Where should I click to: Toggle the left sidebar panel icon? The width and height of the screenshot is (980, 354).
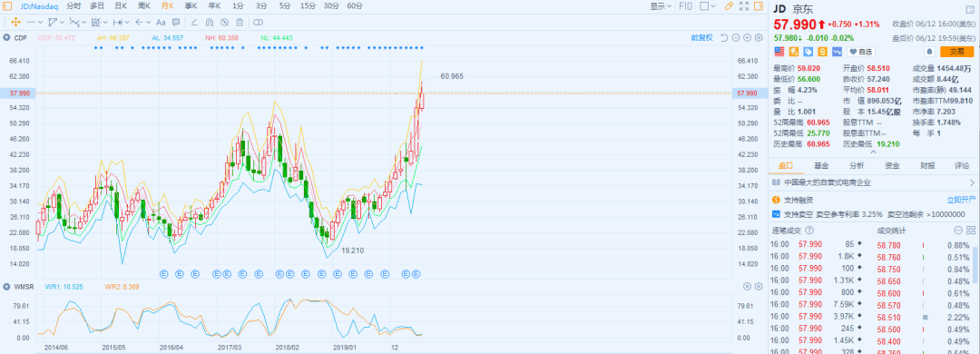pos(6,6)
